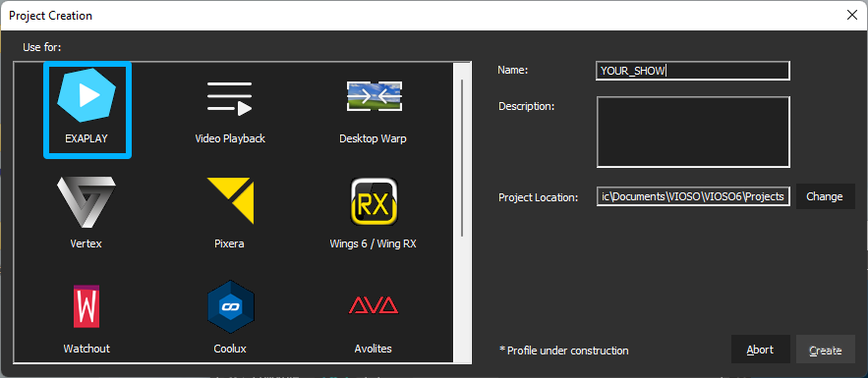The width and height of the screenshot is (868, 378).
Task: Click the "Coolux" label text
Action: 230,349
